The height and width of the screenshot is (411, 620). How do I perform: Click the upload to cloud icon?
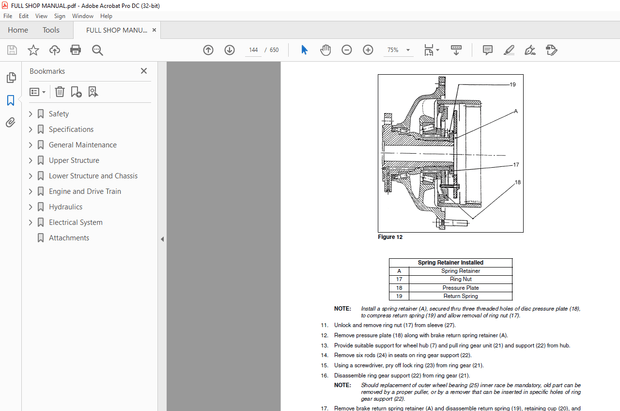(55, 50)
